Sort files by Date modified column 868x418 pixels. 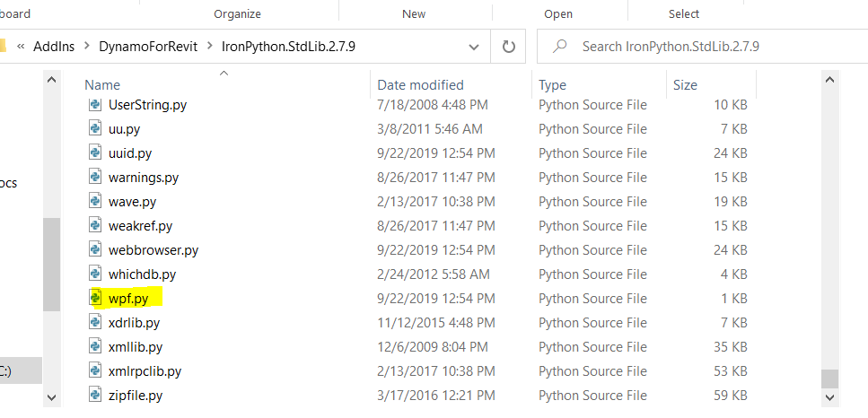[420, 85]
